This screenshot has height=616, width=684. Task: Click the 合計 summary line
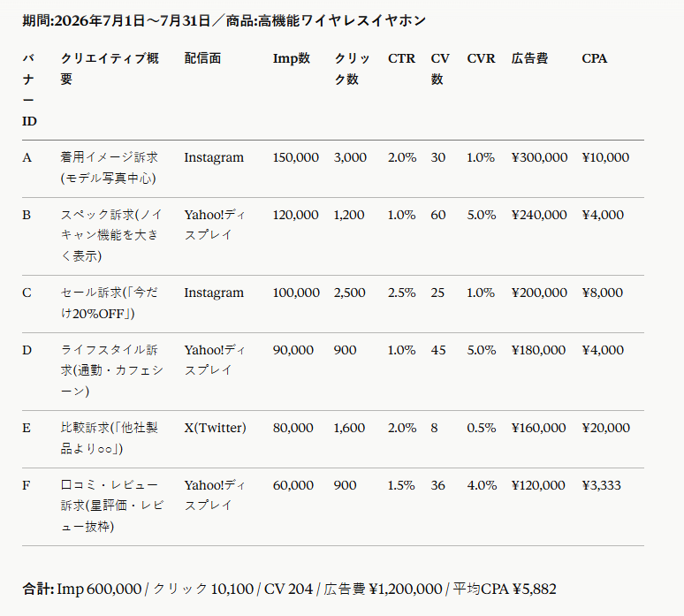click(x=289, y=589)
